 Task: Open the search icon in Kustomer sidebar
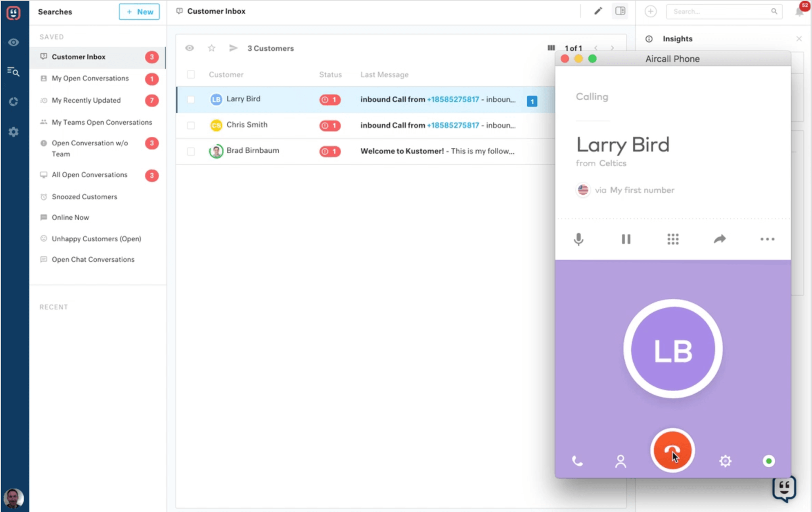[x=13, y=71]
